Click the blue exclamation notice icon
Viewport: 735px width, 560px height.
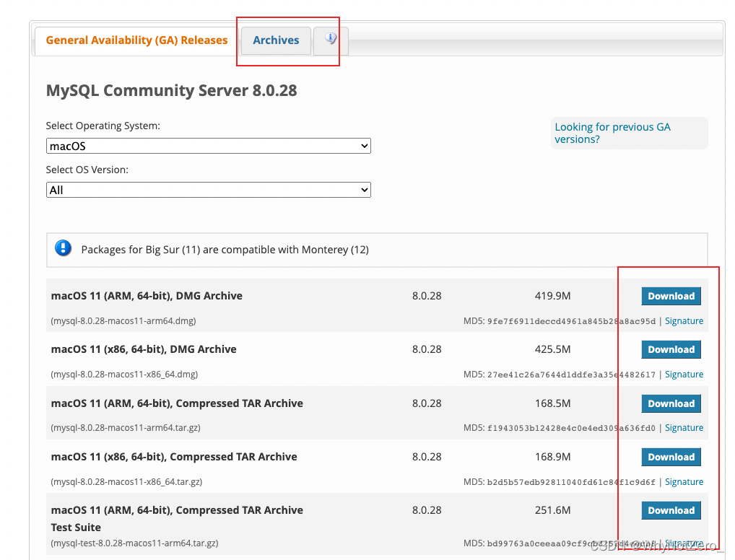(x=63, y=248)
